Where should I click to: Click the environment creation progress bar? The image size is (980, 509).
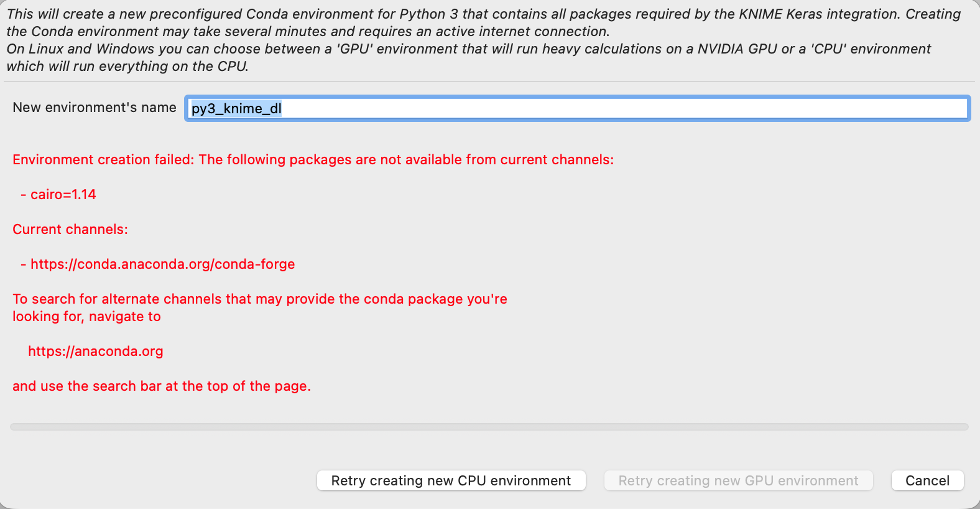click(489, 427)
